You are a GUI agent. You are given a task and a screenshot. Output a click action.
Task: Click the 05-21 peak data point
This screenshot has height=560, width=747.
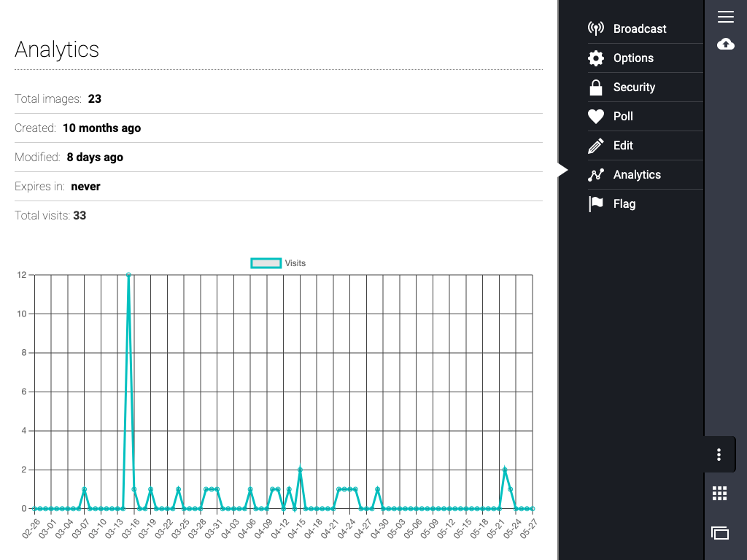pyautogui.click(x=505, y=470)
